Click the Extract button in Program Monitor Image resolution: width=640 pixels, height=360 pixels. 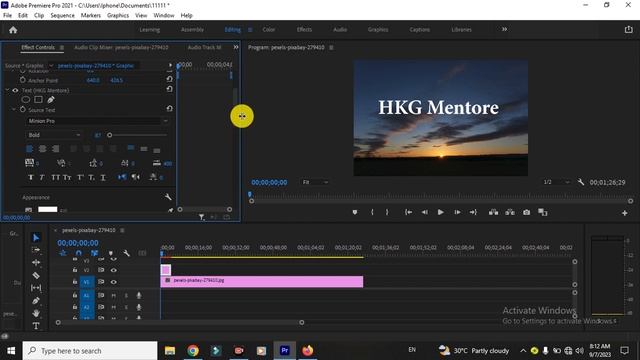pyautogui.click(x=510, y=212)
